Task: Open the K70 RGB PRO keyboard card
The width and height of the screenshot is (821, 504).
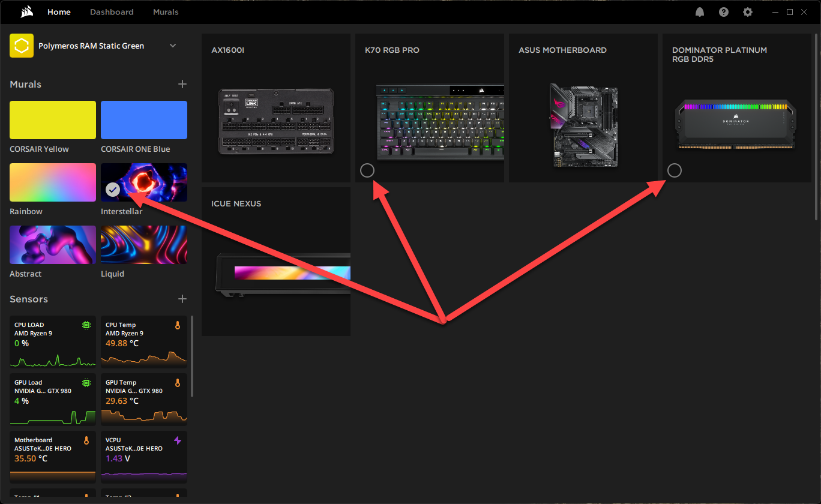Action: (x=430, y=108)
